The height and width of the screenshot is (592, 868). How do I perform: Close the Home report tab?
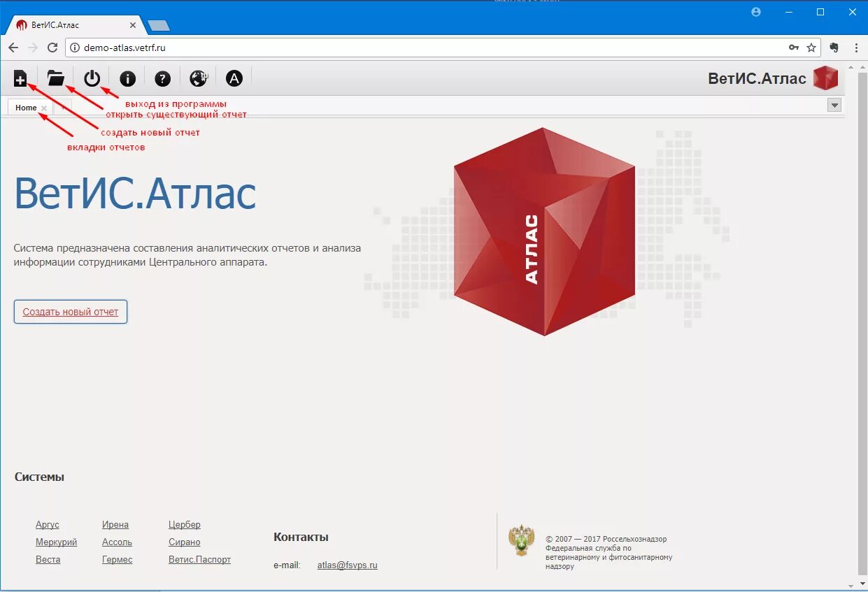[x=44, y=108]
